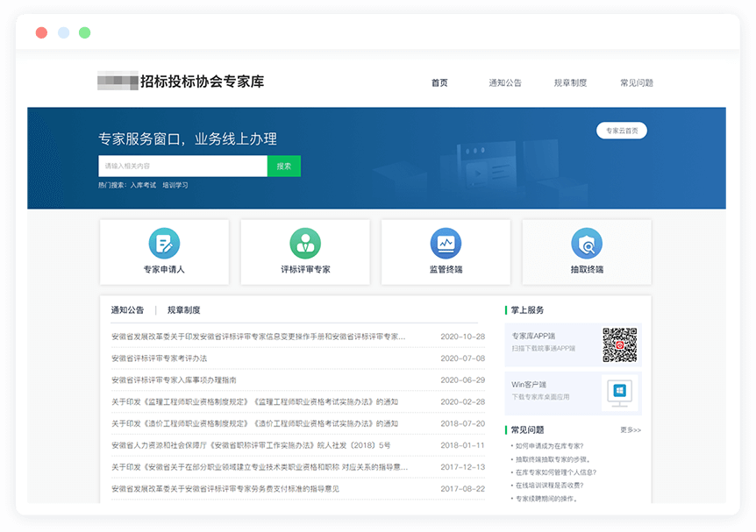Image resolution: width=756 pixels, height=532 pixels.
Task: Open the 安徽省评标评审专家考评办法 notice
Action: tap(160, 358)
